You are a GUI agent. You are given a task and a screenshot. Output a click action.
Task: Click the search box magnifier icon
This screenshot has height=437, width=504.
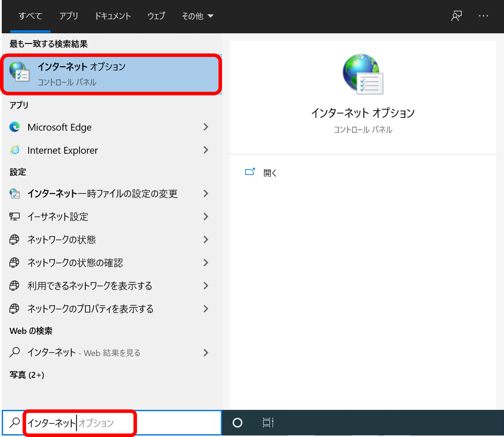point(15,423)
